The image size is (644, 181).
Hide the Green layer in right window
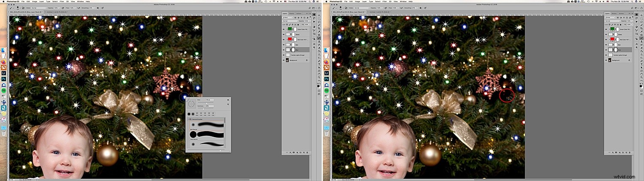click(606, 34)
